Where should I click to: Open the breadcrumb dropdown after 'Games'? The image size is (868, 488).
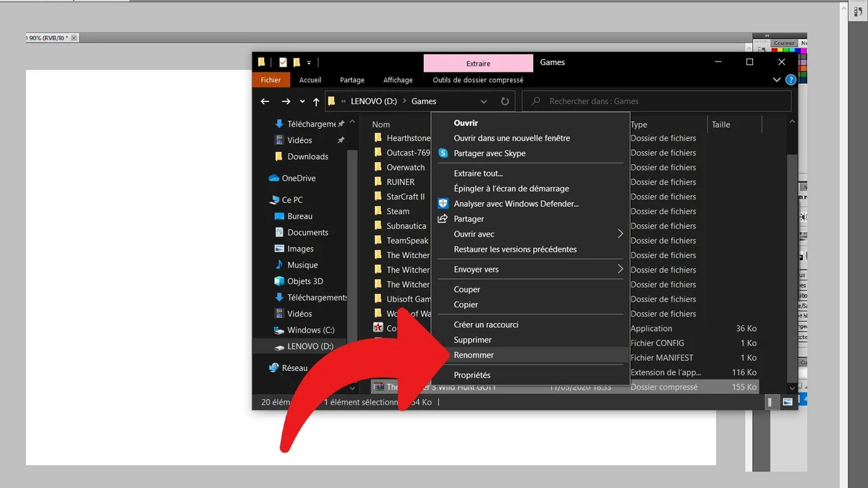(x=483, y=101)
